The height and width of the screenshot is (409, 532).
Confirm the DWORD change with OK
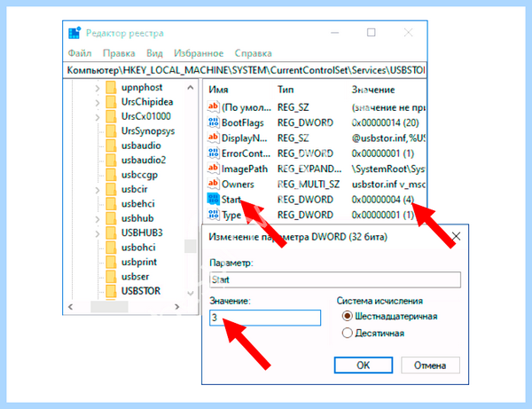pos(364,366)
